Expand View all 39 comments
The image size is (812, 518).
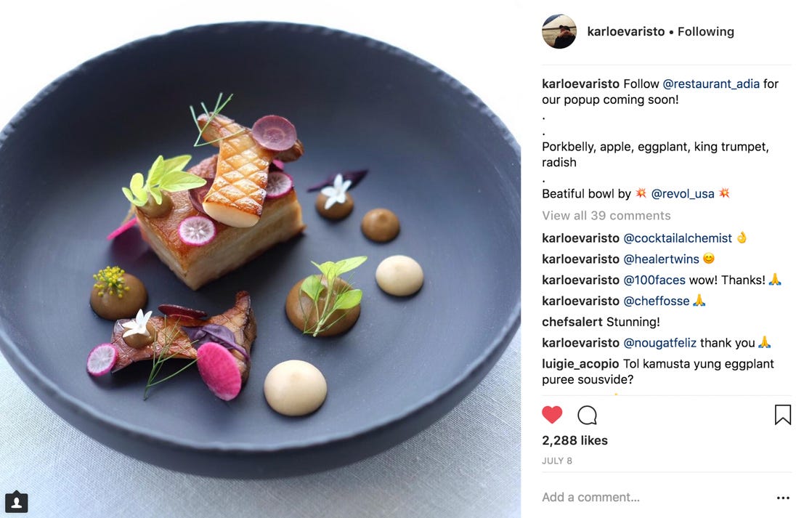coord(606,216)
